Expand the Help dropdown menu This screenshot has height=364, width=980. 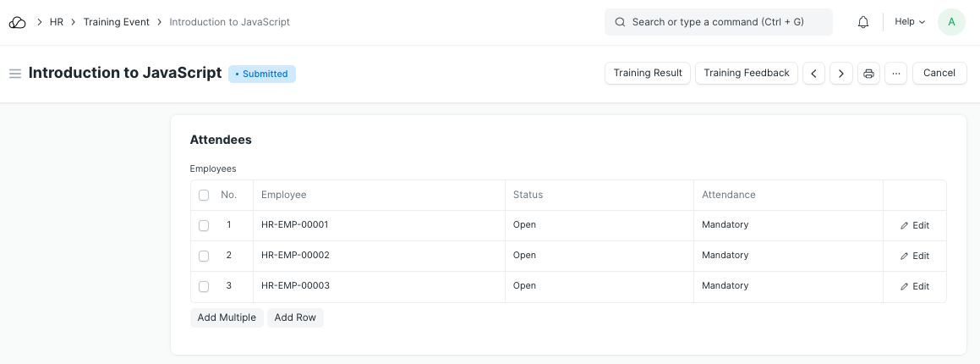(x=910, y=22)
